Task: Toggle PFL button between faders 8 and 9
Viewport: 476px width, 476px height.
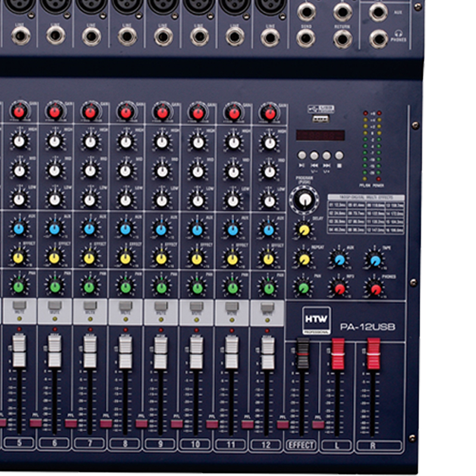Action: tap(142, 424)
